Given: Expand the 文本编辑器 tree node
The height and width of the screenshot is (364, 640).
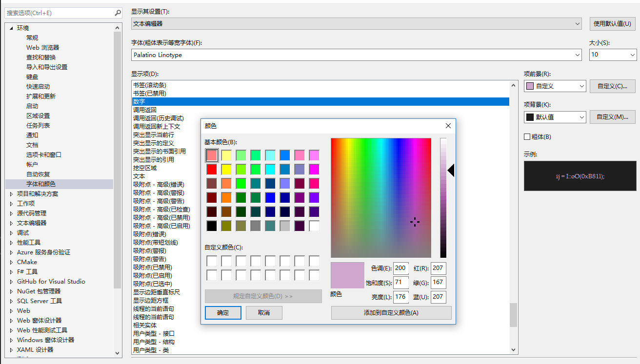Looking at the screenshot, I should (12, 223).
